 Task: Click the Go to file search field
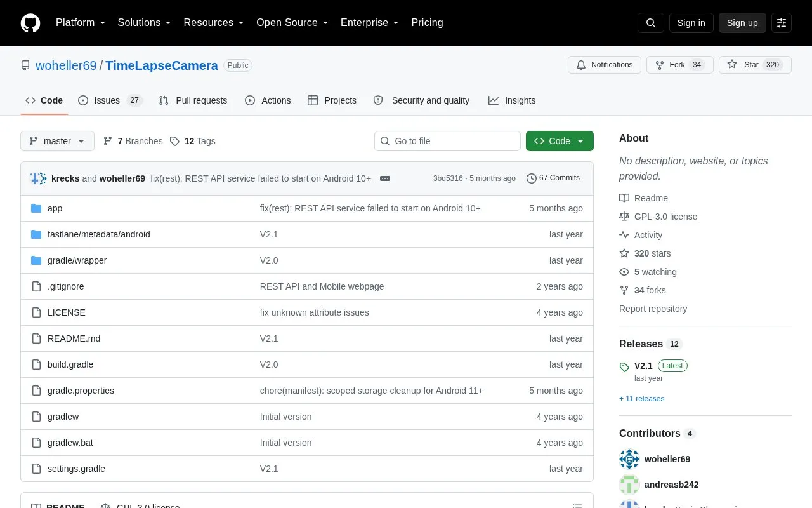447,141
